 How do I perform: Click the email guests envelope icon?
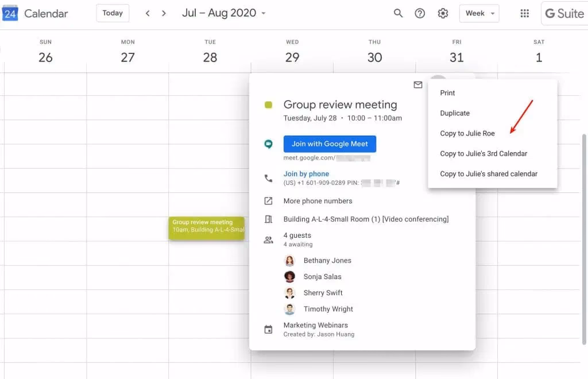[418, 85]
